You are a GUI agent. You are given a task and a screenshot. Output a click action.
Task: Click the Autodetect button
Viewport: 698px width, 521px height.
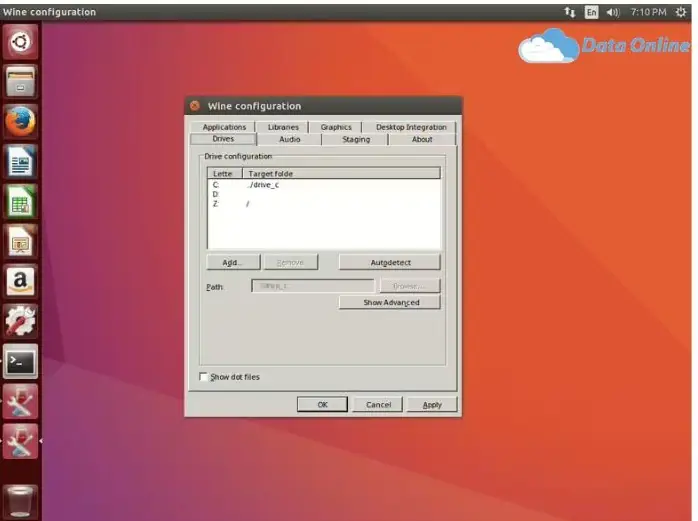point(390,262)
